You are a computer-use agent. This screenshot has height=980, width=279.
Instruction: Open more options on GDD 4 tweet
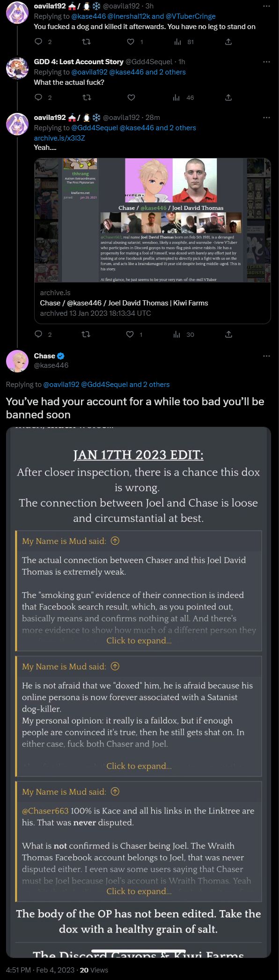tap(266, 62)
